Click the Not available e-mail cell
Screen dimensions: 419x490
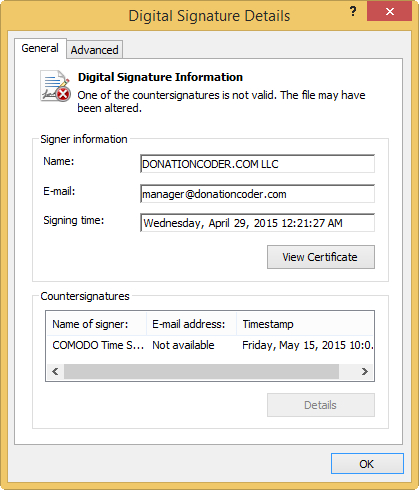[183, 345]
